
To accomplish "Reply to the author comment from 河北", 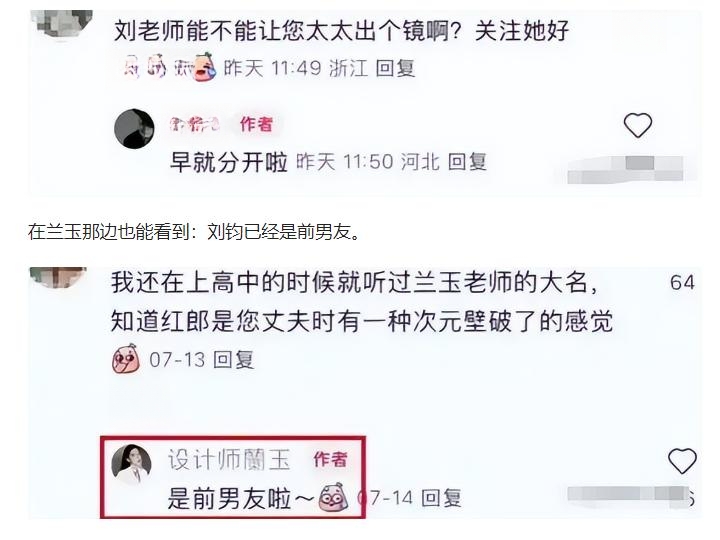I will click(467, 162).
